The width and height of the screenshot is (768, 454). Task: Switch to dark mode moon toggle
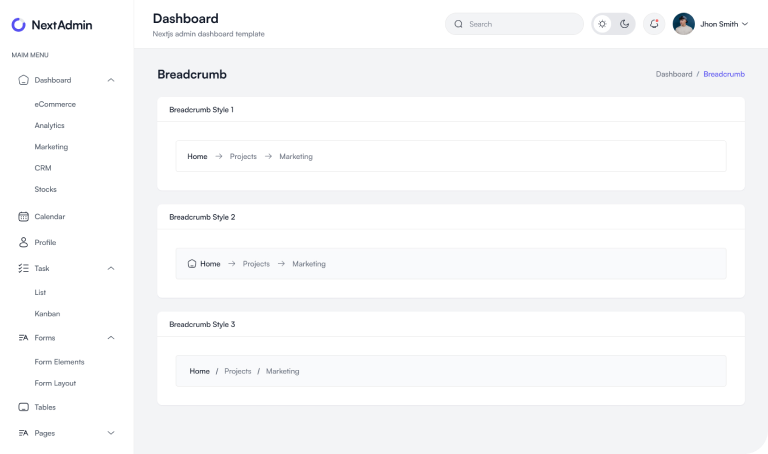click(624, 24)
